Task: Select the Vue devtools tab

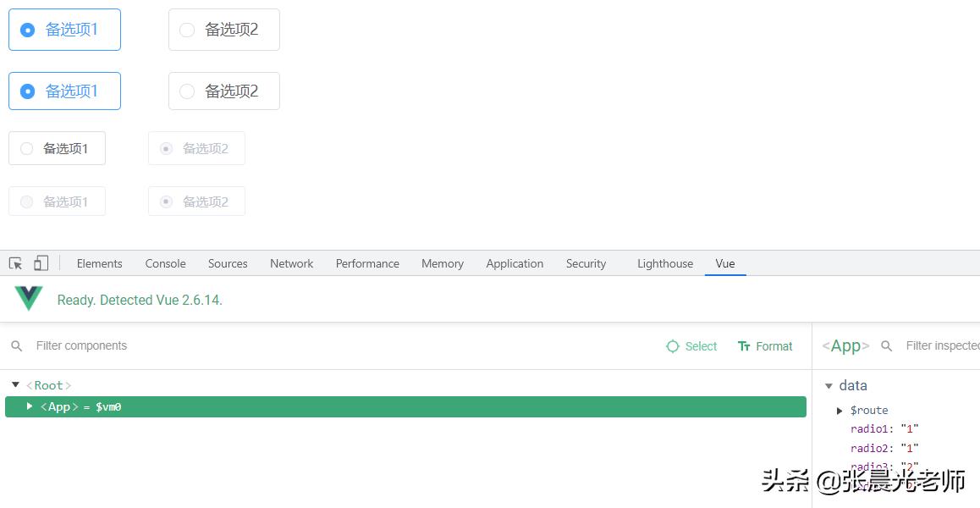Action: pos(725,263)
